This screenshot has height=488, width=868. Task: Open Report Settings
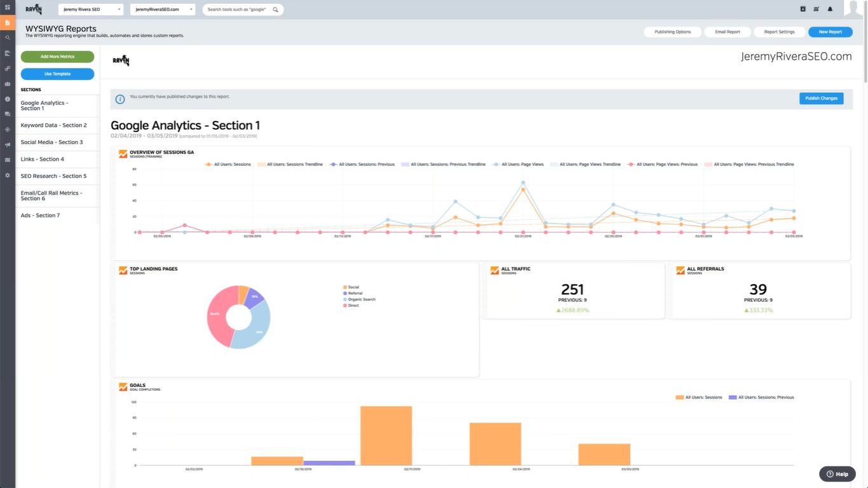tap(779, 32)
